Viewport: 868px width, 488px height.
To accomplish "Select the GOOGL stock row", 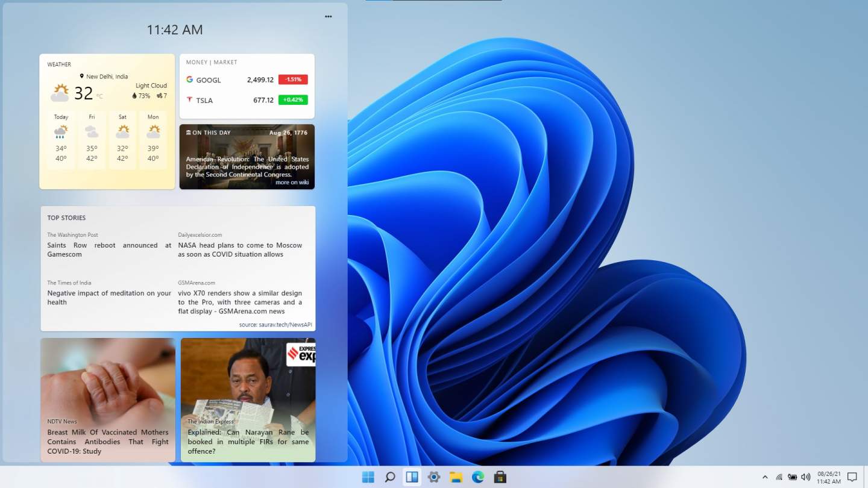I will click(x=247, y=80).
